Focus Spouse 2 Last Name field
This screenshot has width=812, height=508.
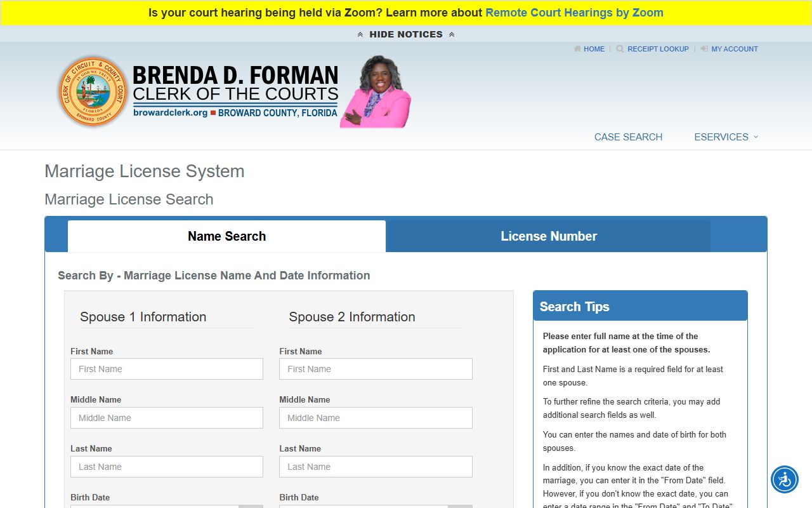pyautogui.click(x=376, y=467)
